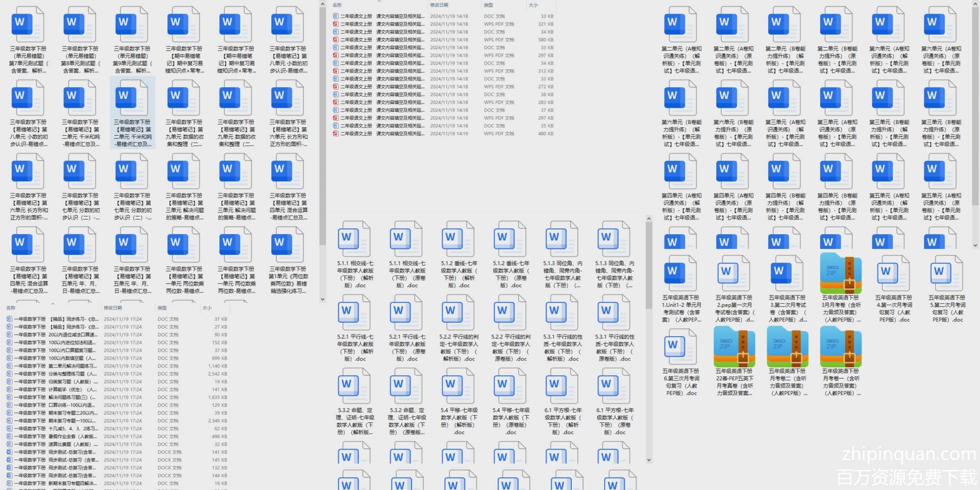Click the 三年级数学下册 panel vertical scrollbar

pyautogui.click(x=322, y=122)
